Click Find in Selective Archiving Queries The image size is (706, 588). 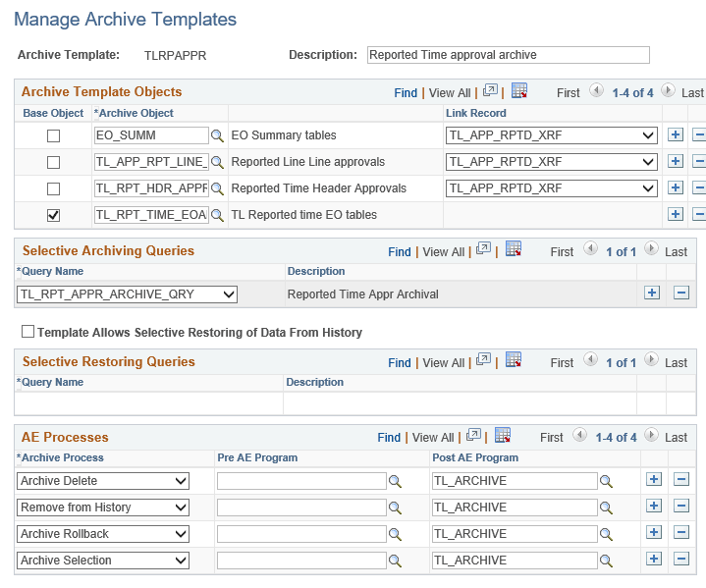(x=400, y=252)
